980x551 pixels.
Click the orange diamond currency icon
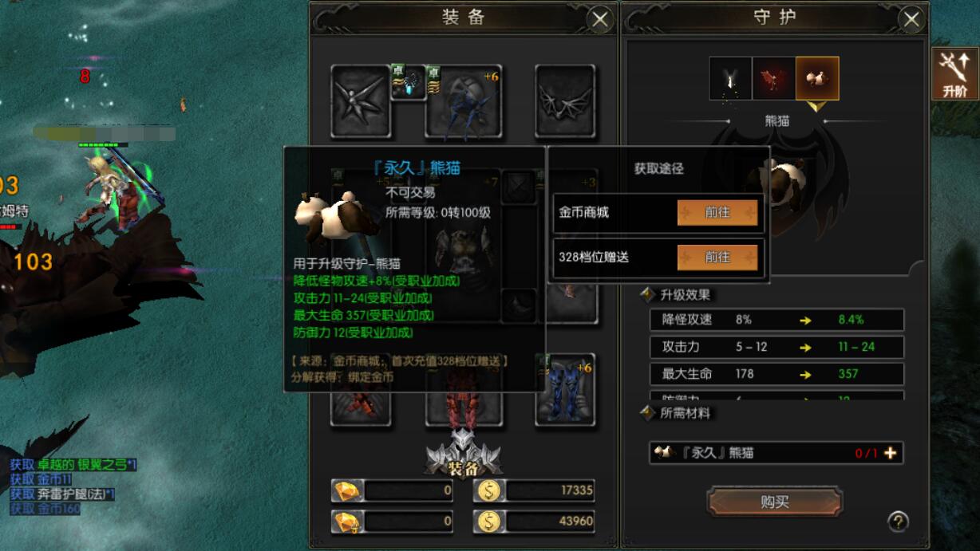tap(348, 490)
